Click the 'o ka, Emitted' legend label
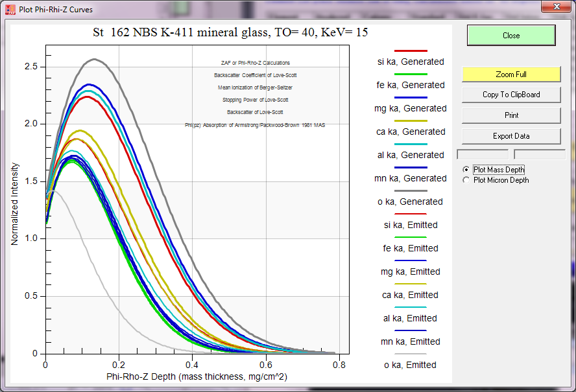Screen dimensions: 576x392 pos(411,365)
